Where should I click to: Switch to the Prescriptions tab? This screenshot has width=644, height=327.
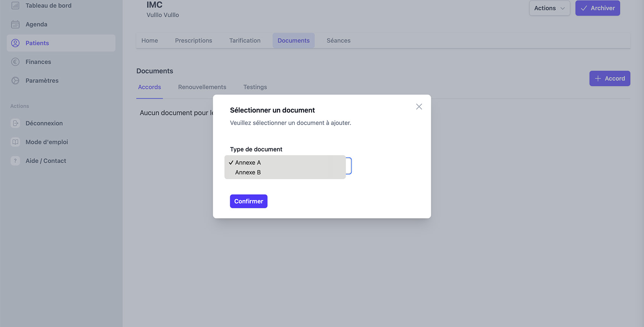click(x=193, y=40)
